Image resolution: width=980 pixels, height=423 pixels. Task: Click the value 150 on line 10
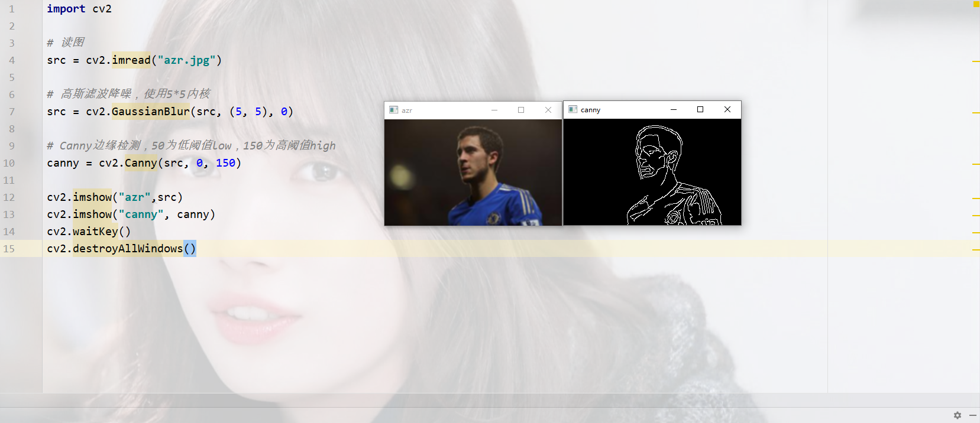pos(225,163)
